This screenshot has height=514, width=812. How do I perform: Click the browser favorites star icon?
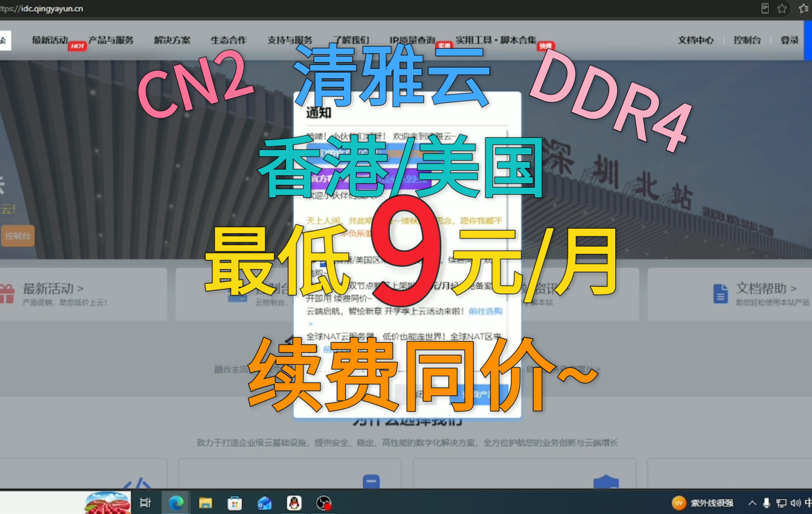782,9
